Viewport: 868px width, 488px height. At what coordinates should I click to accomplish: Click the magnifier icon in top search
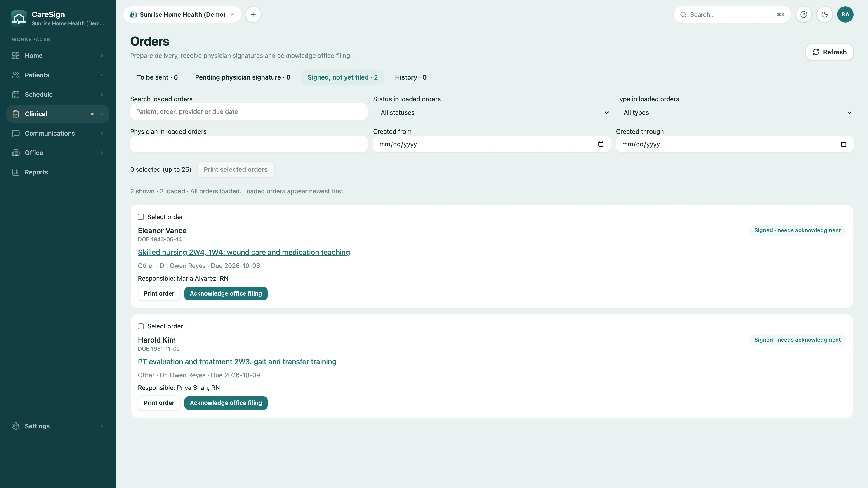683,14
